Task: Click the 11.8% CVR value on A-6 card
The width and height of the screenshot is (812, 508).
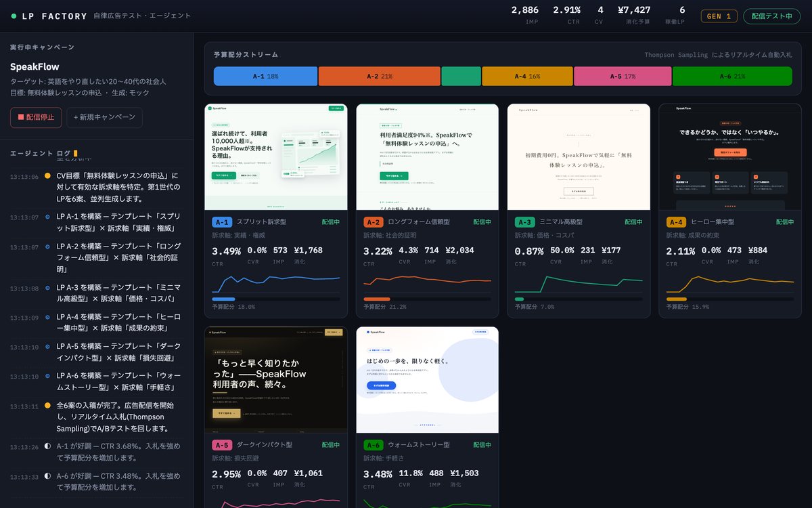Action: tap(411, 473)
